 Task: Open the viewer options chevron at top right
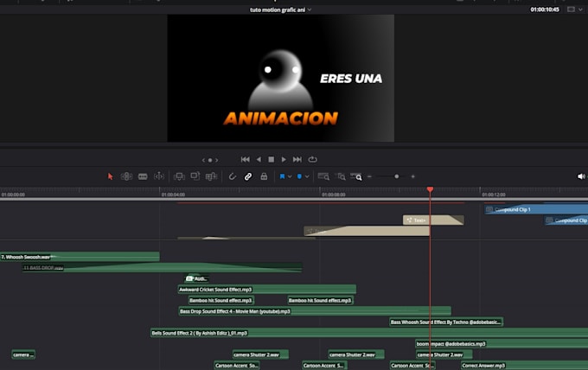[580, 10]
